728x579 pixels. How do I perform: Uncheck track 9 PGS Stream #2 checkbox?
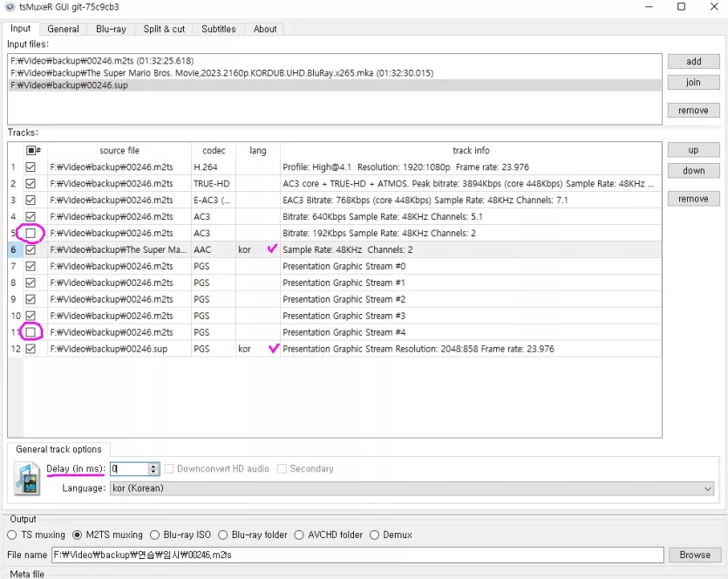coord(31,299)
